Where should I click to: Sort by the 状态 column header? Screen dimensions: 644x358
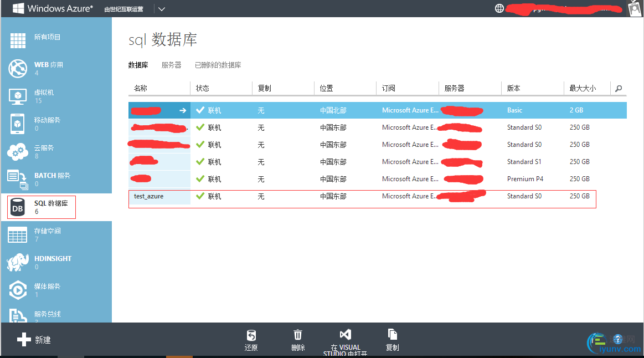203,88
